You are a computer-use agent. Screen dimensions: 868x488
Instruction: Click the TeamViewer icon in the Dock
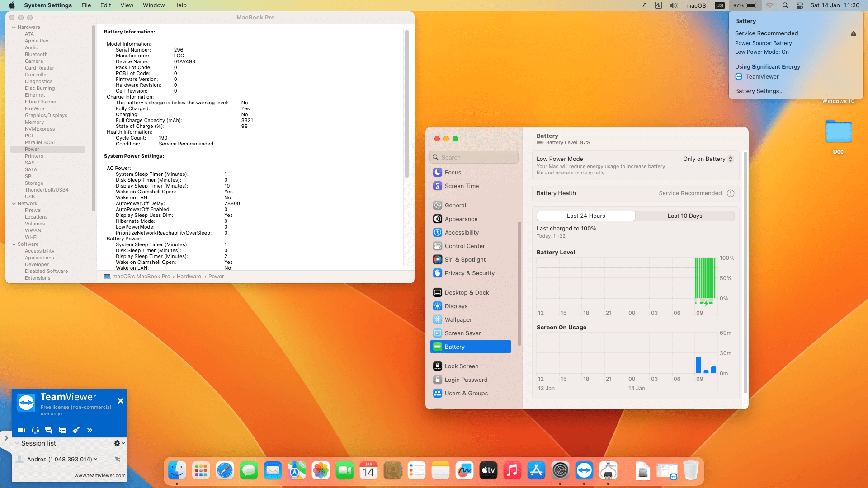click(584, 471)
